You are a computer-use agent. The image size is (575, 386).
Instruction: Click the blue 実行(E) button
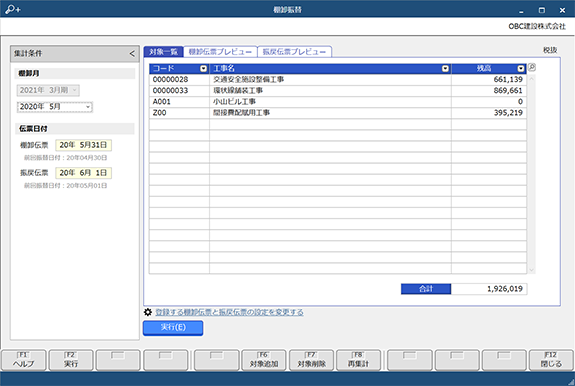click(x=173, y=328)
